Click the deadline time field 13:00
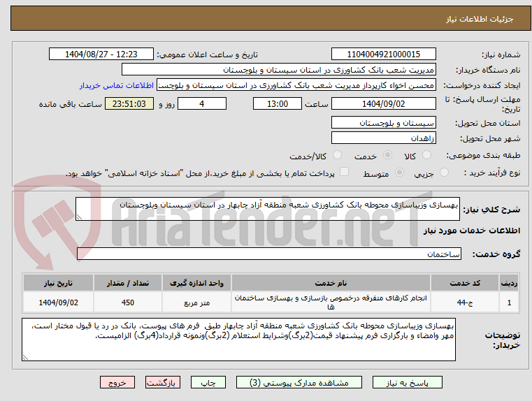The height and width of the screenshot is (401, 532). click(x=278, y=103)
